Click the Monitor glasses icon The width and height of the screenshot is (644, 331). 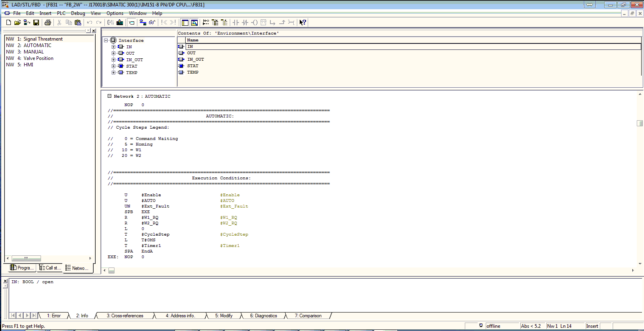pyautogui.click(x=152, y=23)
